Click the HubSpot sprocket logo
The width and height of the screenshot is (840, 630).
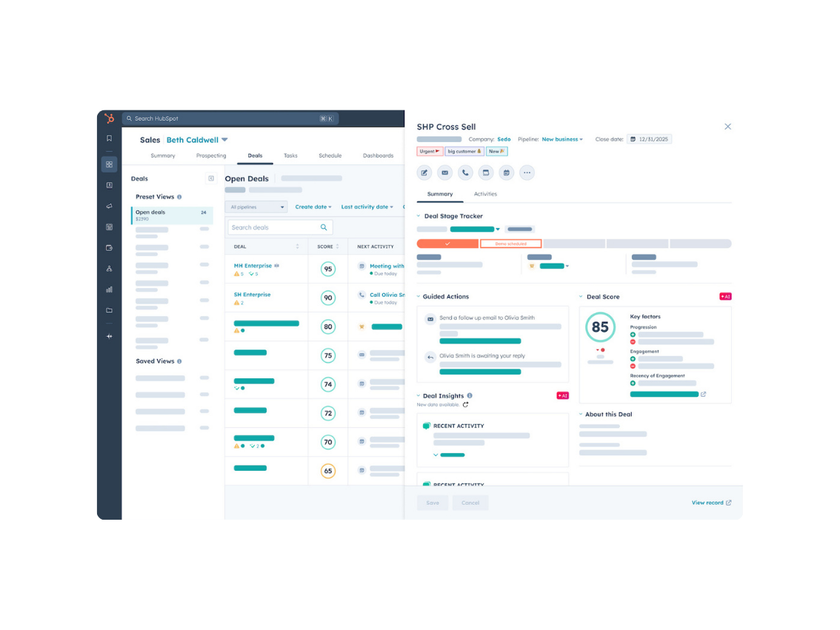[109, 118]
